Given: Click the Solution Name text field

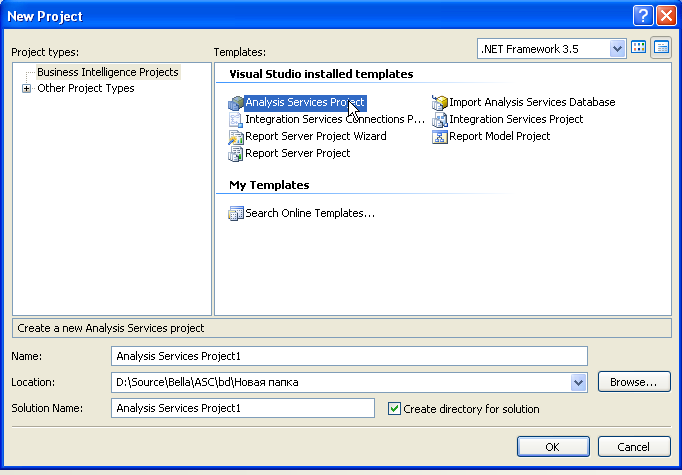Looking at the screenshot, I should pyautogui.click(x=243, y=408).
